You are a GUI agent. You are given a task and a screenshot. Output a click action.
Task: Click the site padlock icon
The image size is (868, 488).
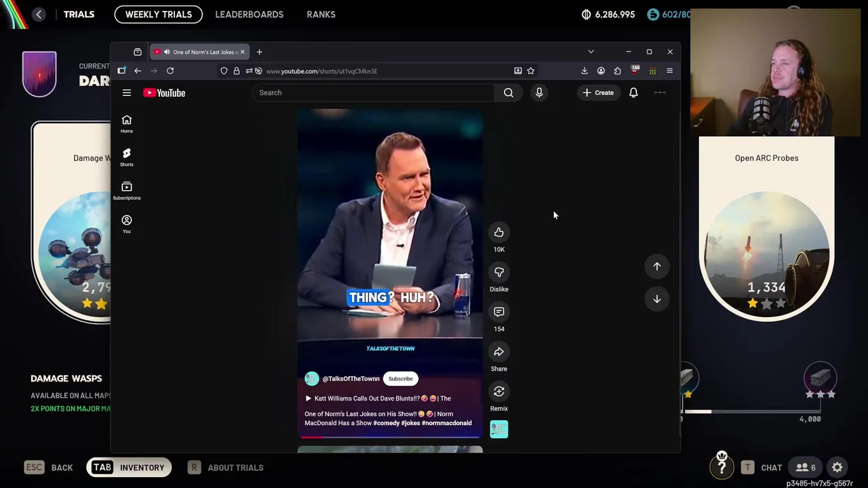[237, 70]
